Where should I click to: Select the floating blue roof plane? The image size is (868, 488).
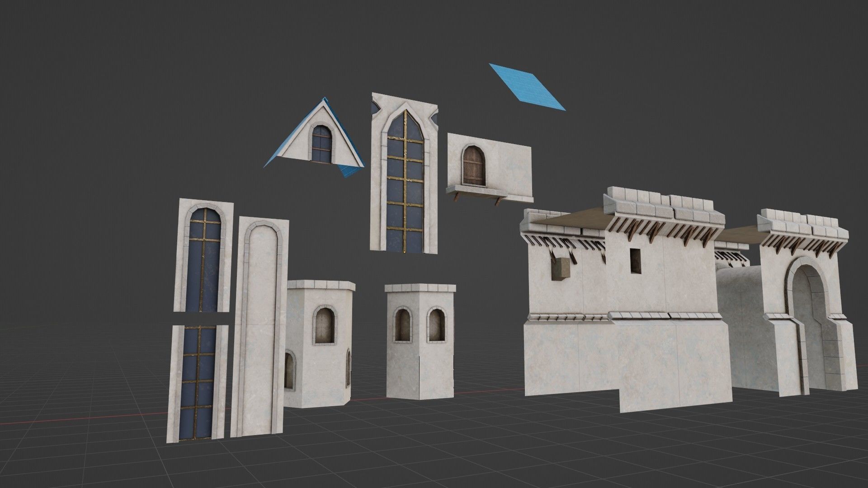coord(527,87)
